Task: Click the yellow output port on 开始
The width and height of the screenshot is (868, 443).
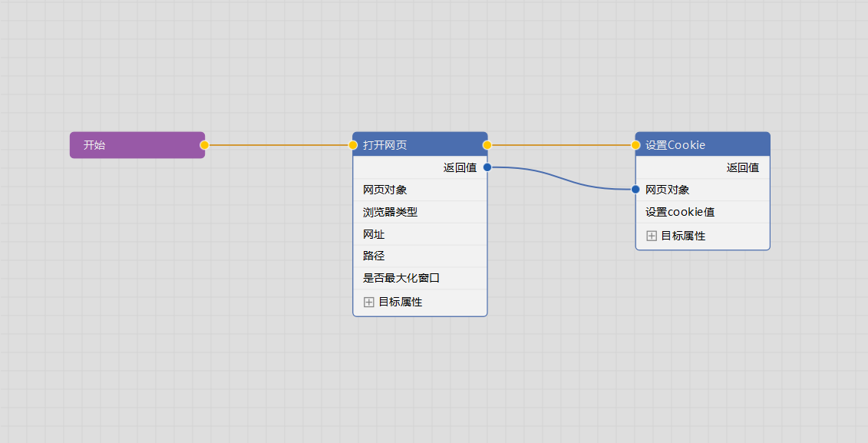Action: tap(204, 145)
